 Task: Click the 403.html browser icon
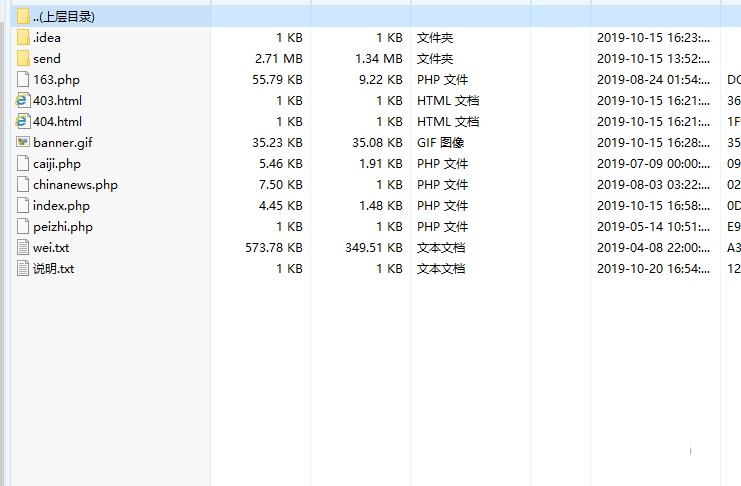pos(23,100)
